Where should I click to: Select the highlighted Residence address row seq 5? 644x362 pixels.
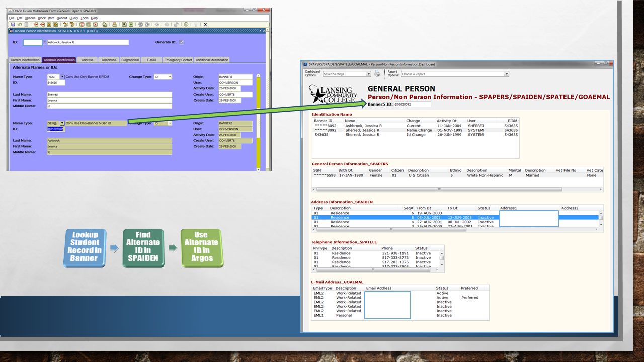click(x=455, y=217)
